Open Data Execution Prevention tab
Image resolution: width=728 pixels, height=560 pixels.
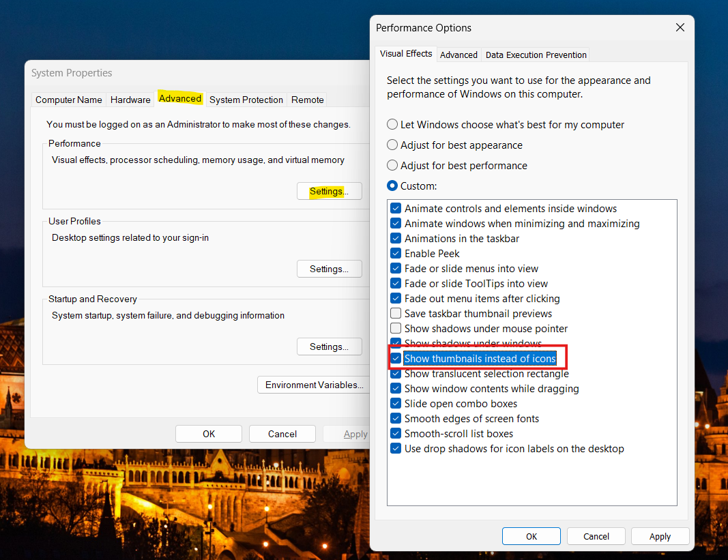pyautogui.click(x=536, y=55)
